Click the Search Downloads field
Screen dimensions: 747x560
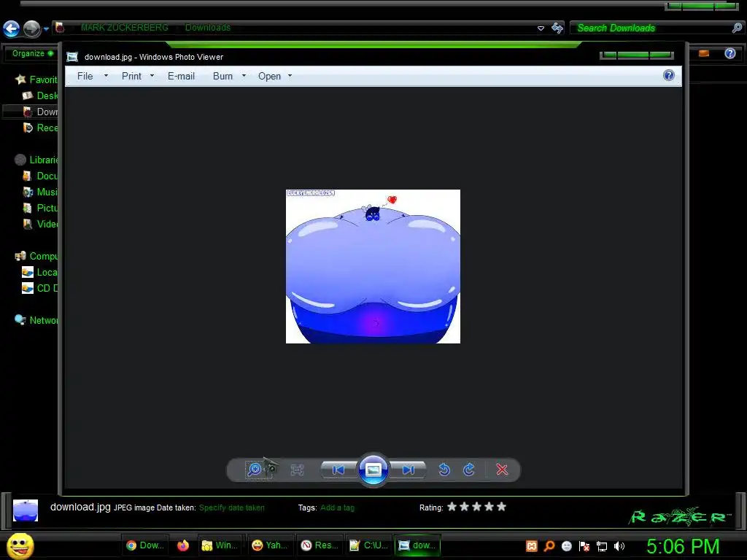(x=651, y=28)
